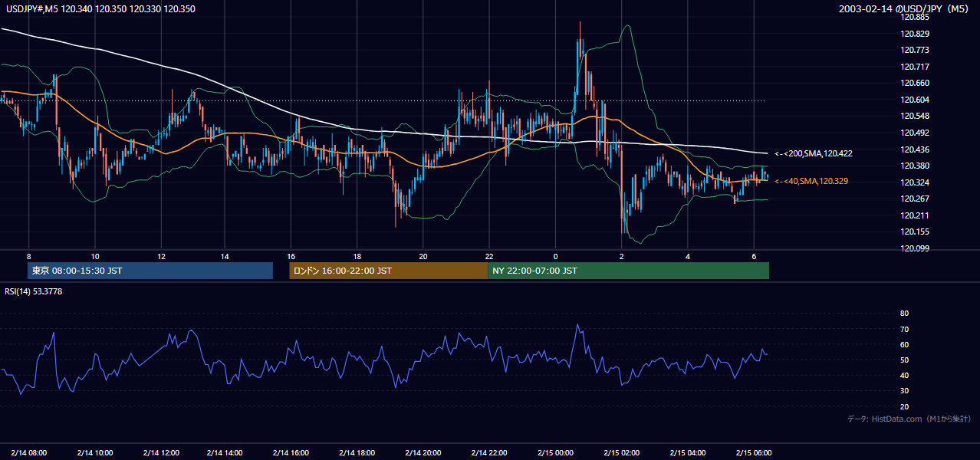Click the price axis value 120.717

tap(916, 67)
